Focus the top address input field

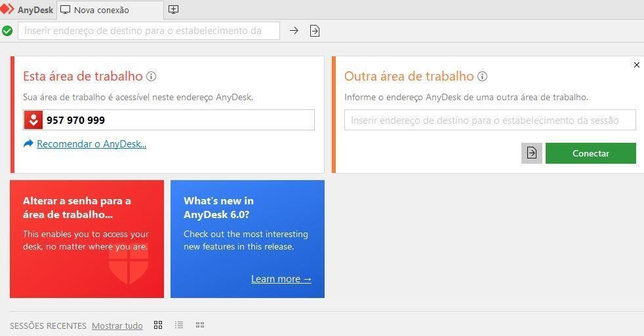[149, 31]
